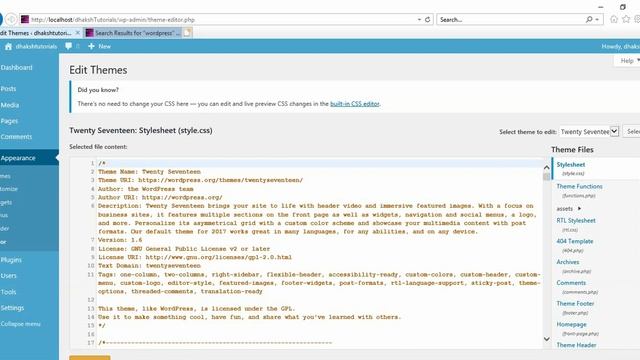The width and height of the screenshot is (640, 360).
Task: Click the WordPress home site icon
Action: click(8, 47)
